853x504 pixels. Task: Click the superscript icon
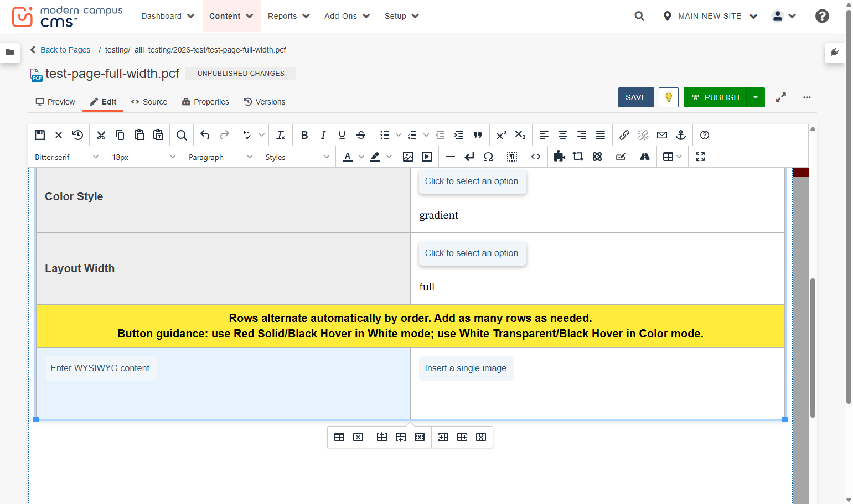(502, 135)
